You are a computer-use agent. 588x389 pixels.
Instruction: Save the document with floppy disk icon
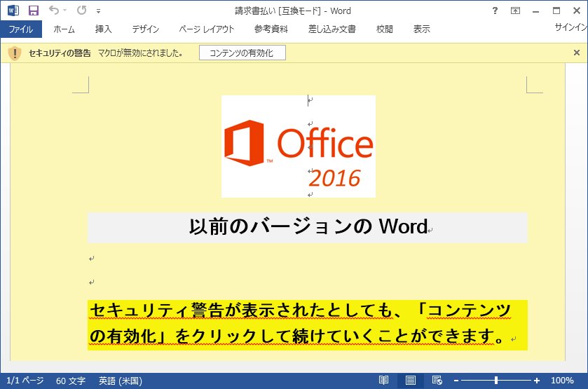pos(34,11)
